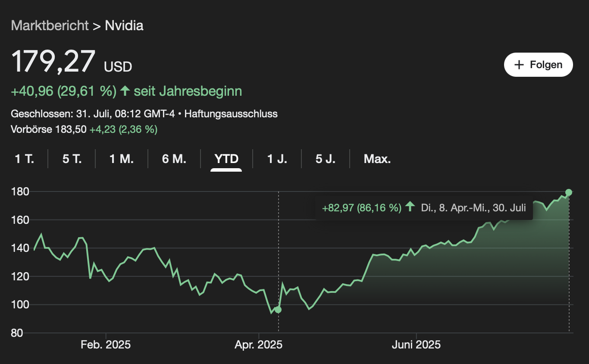Click the +82,97 (86,16 %) tooltip value

pyautogui.click(x=362, y=208)
